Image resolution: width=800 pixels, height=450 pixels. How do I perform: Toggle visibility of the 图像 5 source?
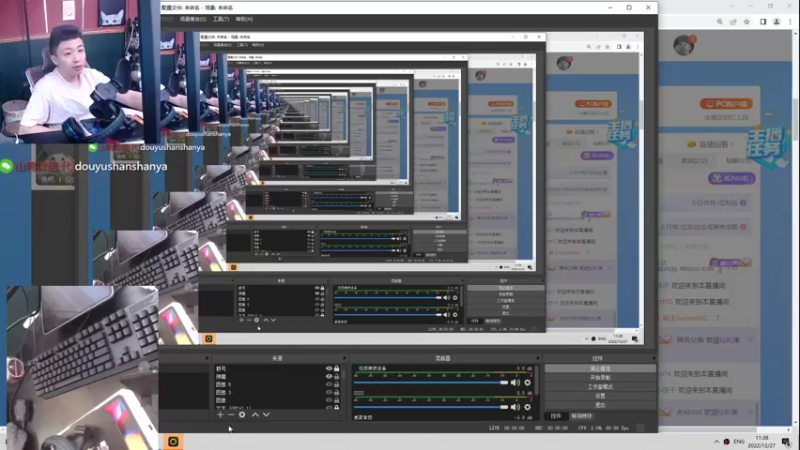[329, 384]
